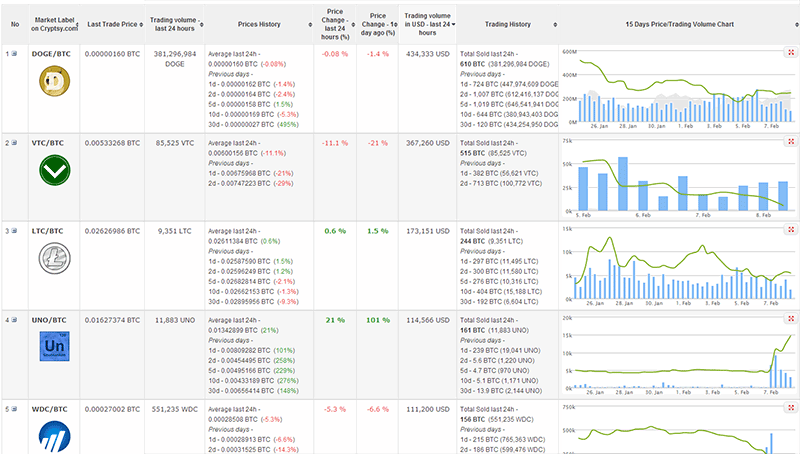Select last price 0.00533268 BTC
This screenshot has height=454, width=800.
pos(112,143)
